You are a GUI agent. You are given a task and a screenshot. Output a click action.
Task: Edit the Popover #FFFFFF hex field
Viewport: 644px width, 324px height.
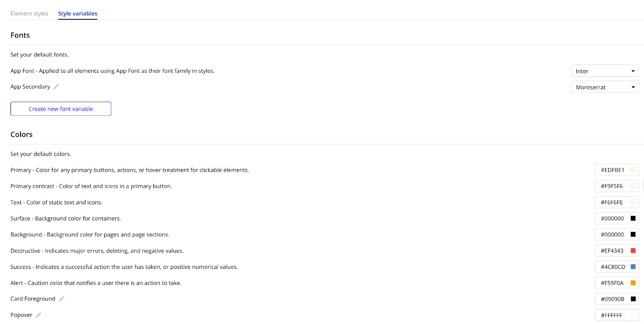tap(611, 315)
